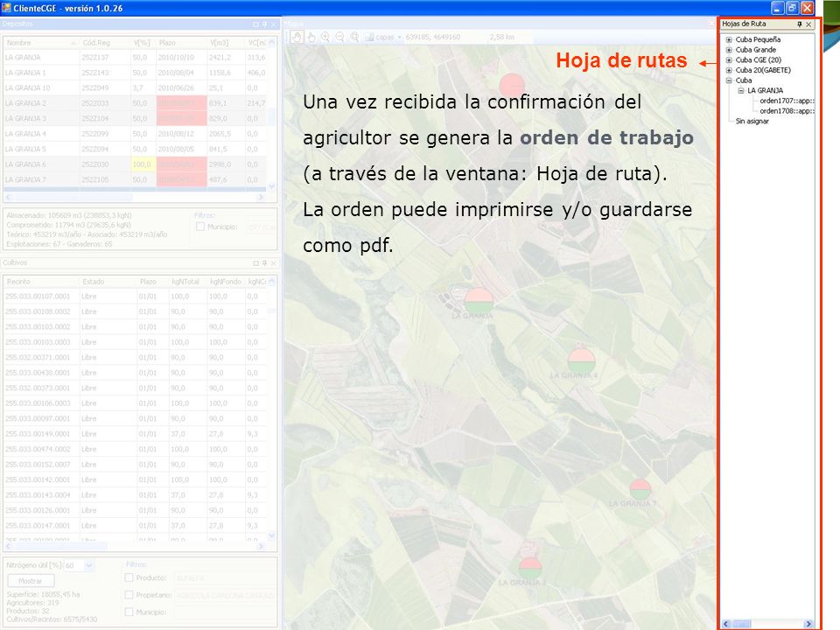Select recinto 255.032.00371.0001 row
840x630 pixels.
click(x=135, y=357)
